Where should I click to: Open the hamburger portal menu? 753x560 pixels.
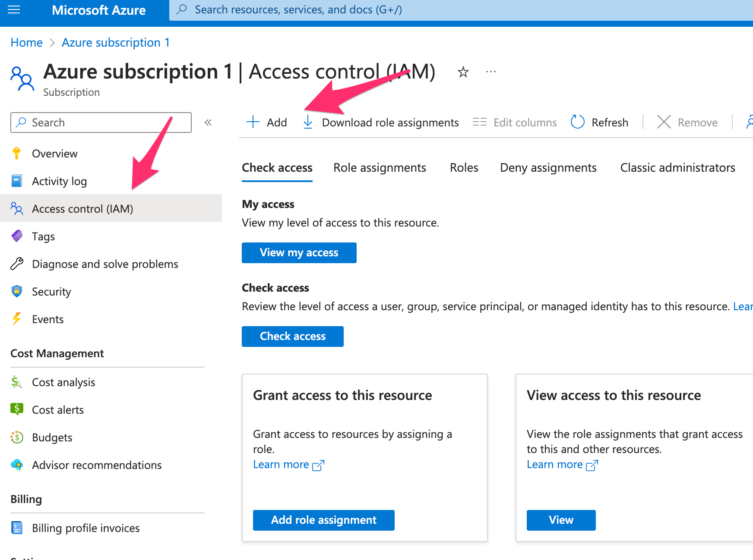pos(14,9)
